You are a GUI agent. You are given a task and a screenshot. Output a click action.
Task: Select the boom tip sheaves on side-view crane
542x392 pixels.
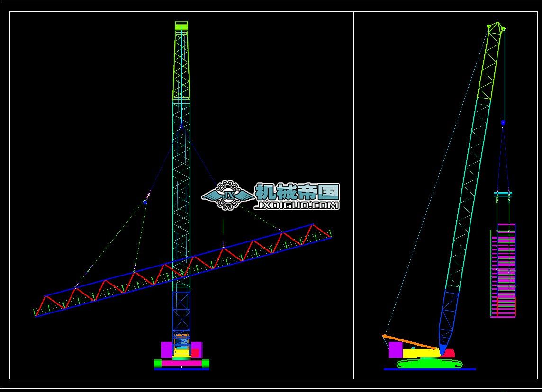(x=497, y=26)
